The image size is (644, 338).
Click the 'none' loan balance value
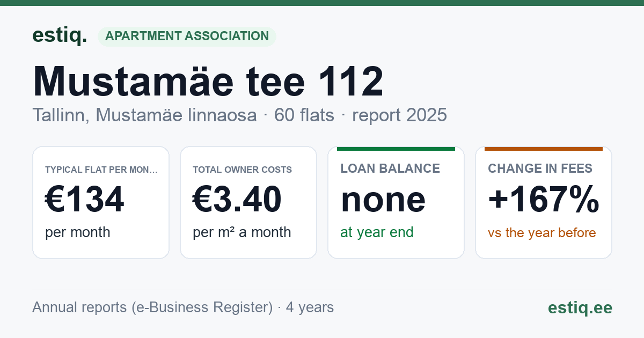383,199
